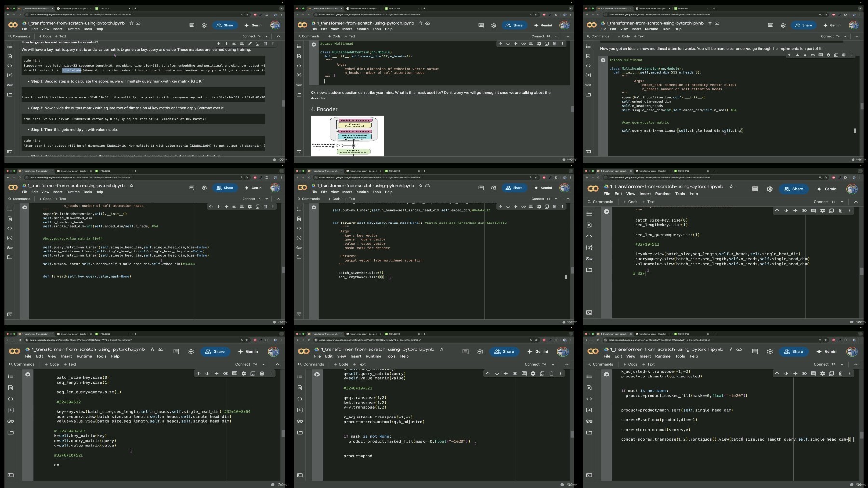Open the terminal icon below the '# 32*' key.view cell

pos(589,313)
